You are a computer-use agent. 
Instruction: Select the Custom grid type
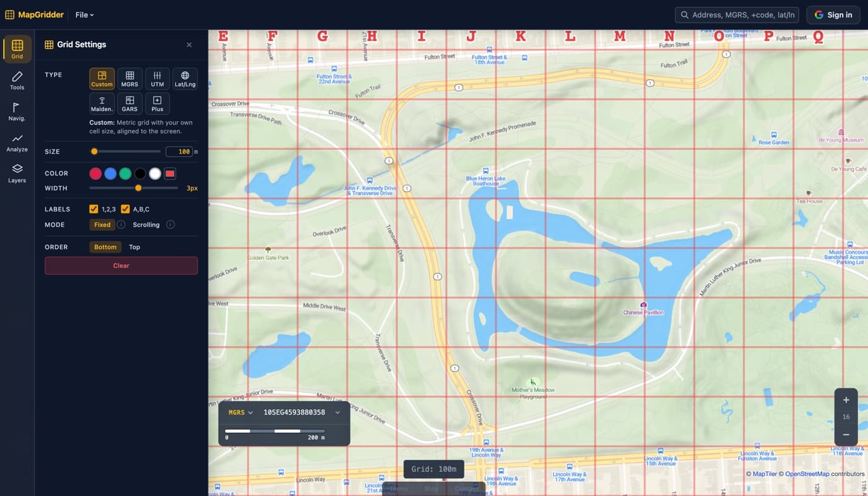point(102,79)
